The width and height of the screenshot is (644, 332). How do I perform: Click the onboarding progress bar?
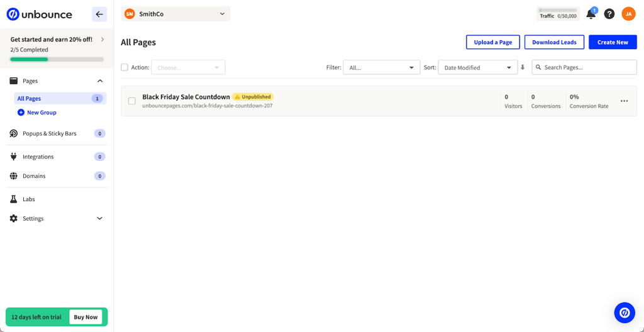point(57,59)
